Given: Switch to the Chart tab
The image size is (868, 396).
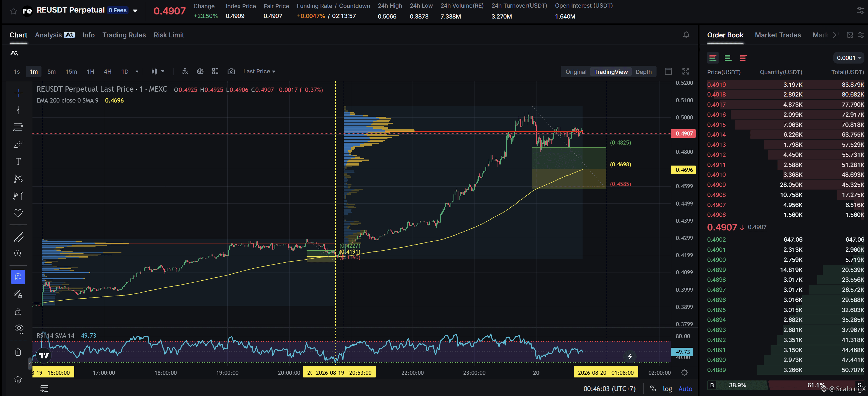Looking at the screenshot, I should click(x=18, y=35).
